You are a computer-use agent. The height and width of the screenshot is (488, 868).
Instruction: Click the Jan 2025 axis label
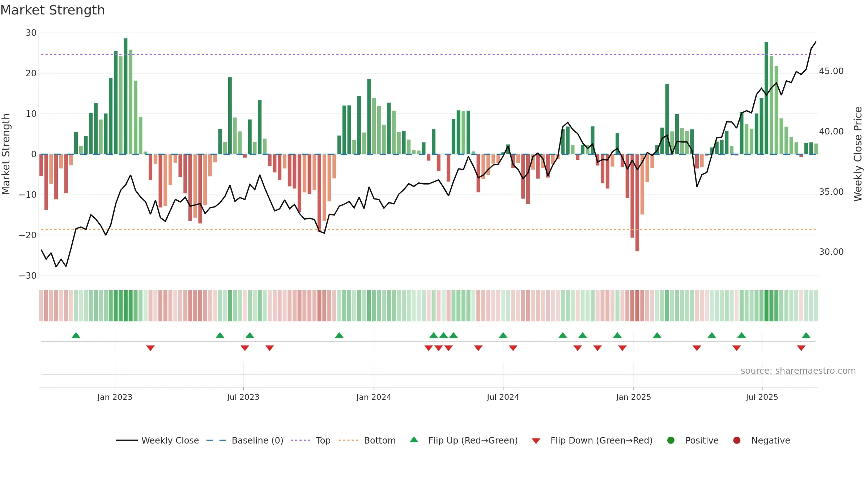(633, 397)
